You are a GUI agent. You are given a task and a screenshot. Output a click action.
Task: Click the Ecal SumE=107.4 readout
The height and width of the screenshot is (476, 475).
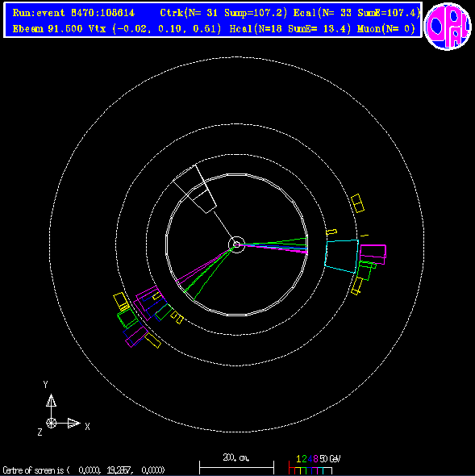[x=357, y=13]
